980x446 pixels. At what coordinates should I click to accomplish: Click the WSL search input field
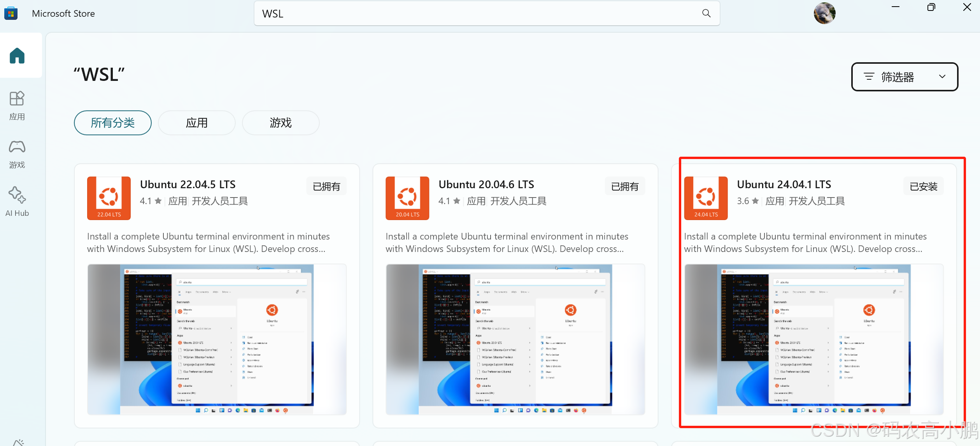click(x=467, y=14)
